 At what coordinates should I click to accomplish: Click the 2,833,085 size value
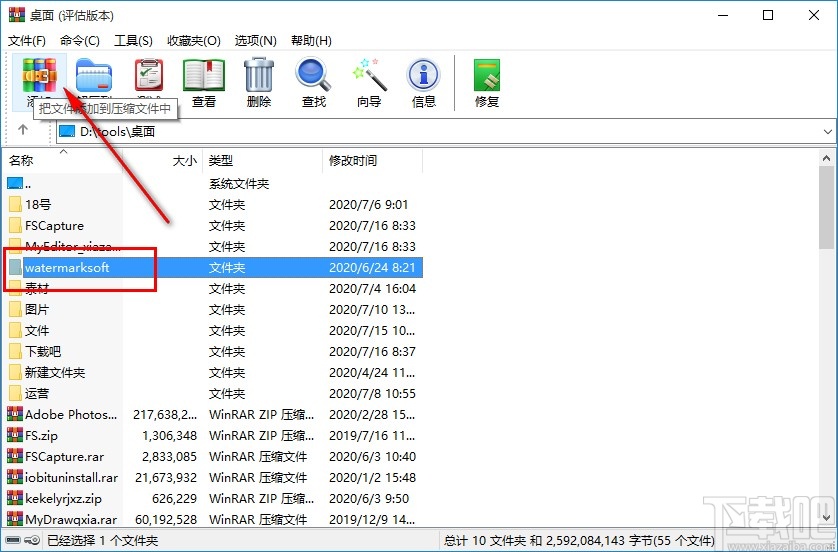click(169, 456)
